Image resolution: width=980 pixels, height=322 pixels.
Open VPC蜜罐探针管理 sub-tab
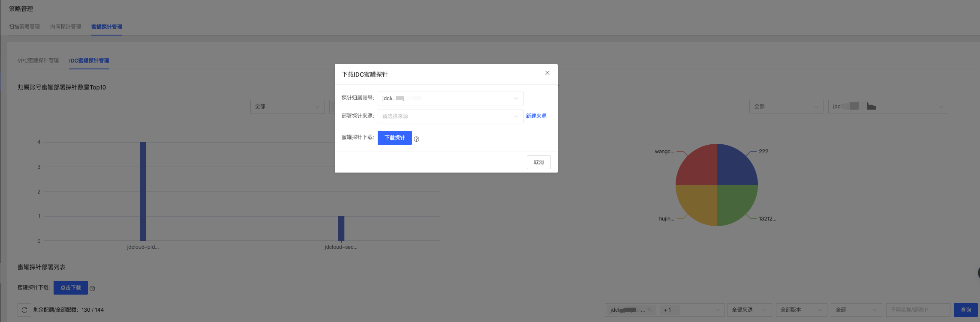(38, 61)
